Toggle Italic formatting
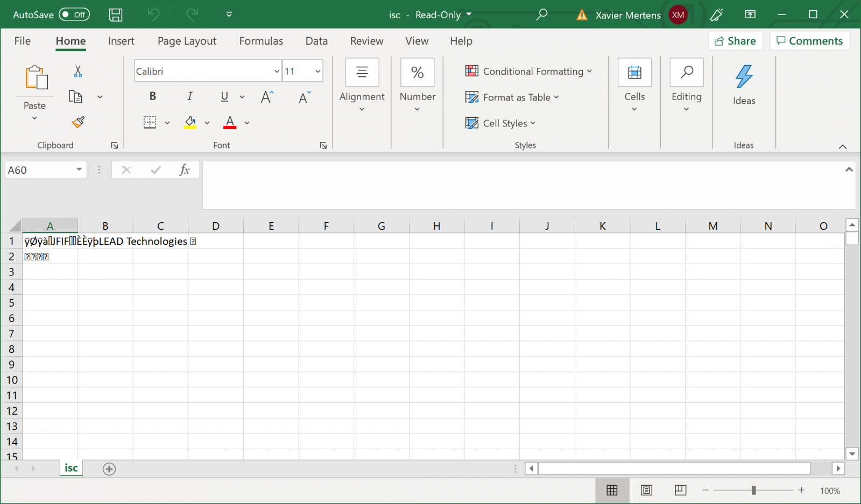Viewport: 861px width, 504px height. pyautogui.click(x=189, y=96)
